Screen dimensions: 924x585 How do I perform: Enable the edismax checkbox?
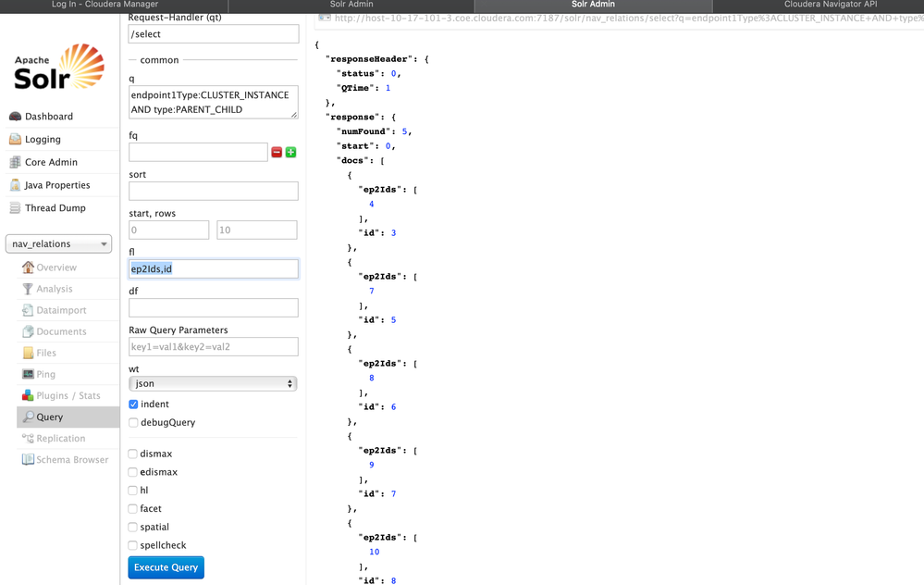click(x=133, y=472)
